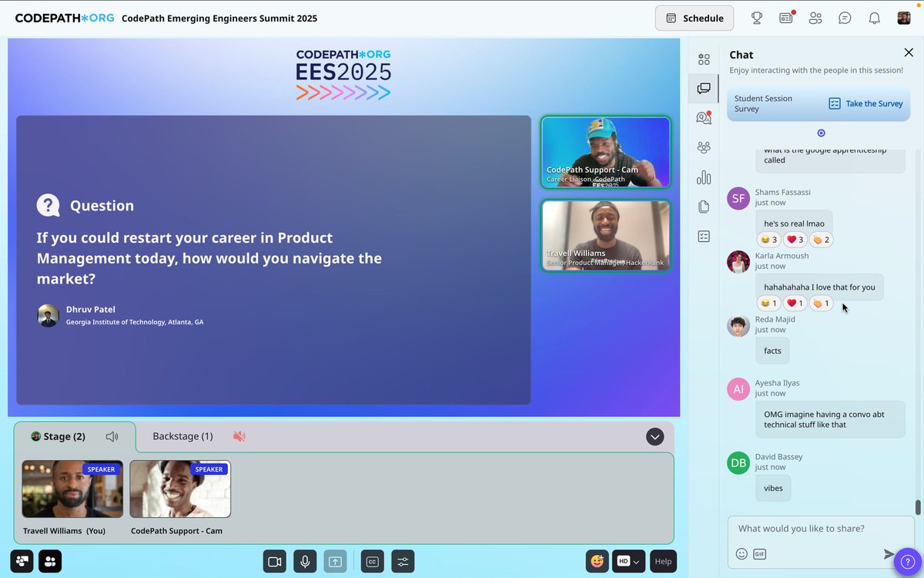Click the clap reaction on Shams' message
Image resolution: width=924 pixels, height=578 pixels.
pos(822,240)
